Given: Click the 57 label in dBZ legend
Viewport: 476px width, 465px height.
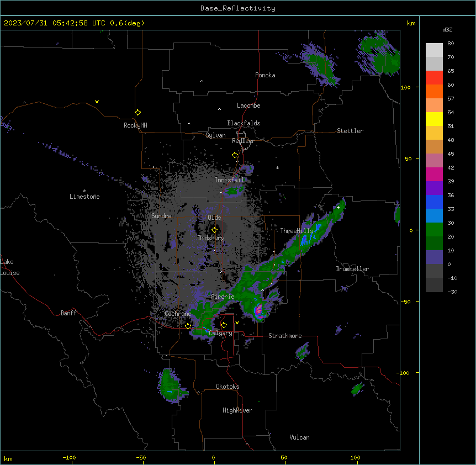Looking at the screenshot, I should (x=451, y=99).
